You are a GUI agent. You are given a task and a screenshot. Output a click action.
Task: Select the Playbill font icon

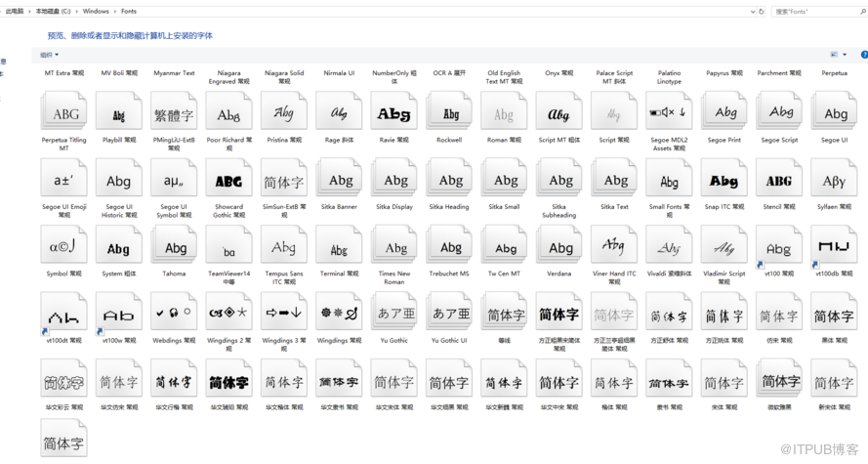(x=118, y=112)
